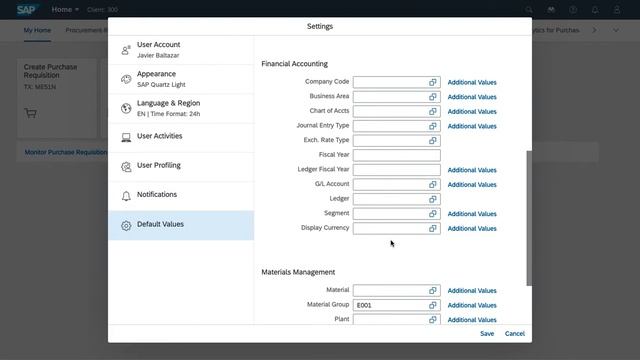Click the search icon in shell header
Screen dimensions: 640x360
529,10
